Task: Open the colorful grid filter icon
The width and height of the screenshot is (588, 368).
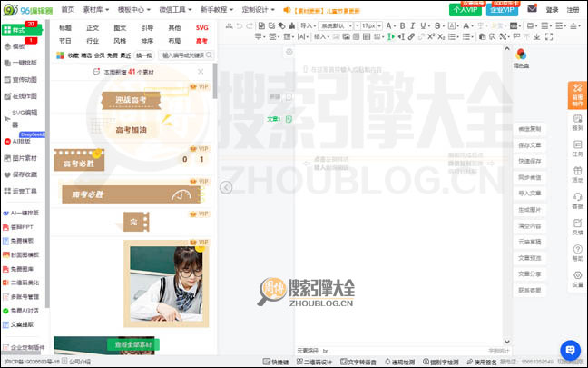Action: pyautogui.click(x=60, y=55)
